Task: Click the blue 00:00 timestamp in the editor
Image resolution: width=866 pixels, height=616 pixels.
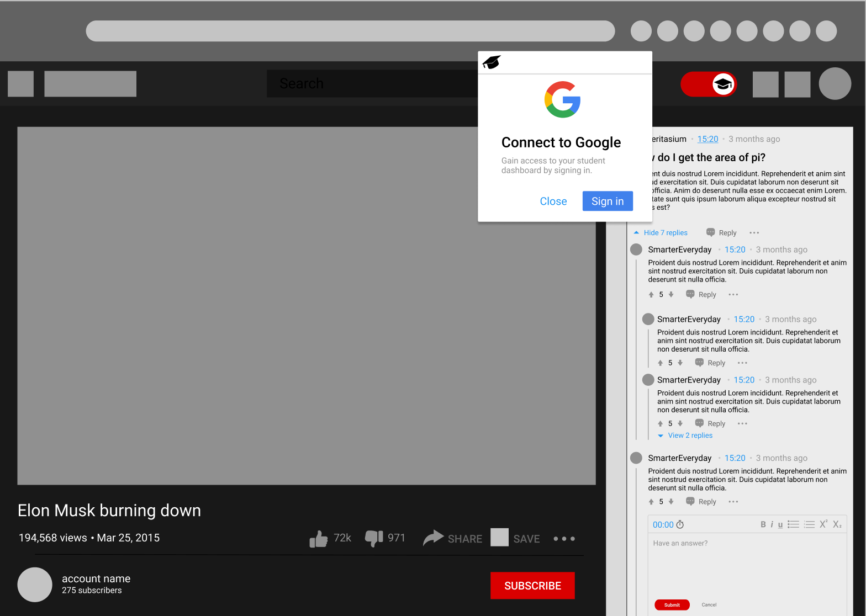Action: click(x=663, y=525)
